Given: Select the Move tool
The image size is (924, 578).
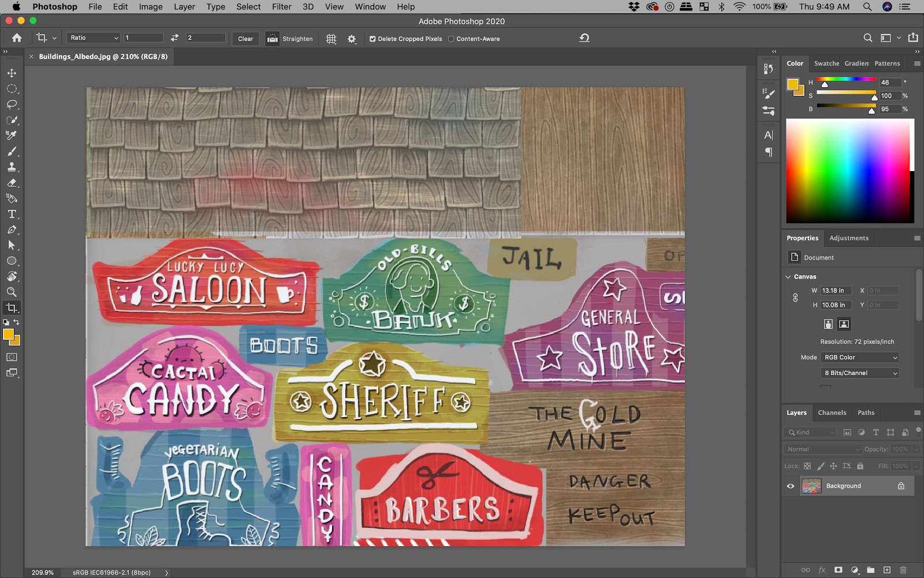Looking at the screenshot, I should (12, 73).
